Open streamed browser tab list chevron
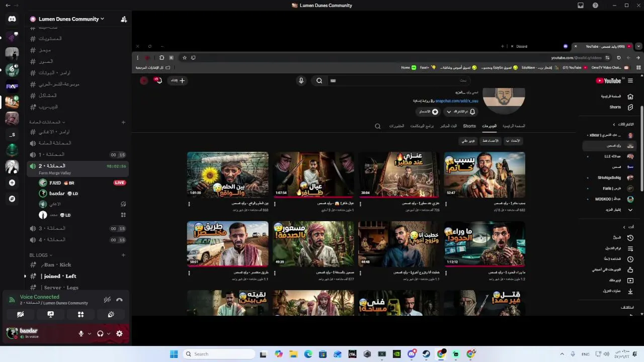Viewport: 644px width, 362px height. (638, 46)
